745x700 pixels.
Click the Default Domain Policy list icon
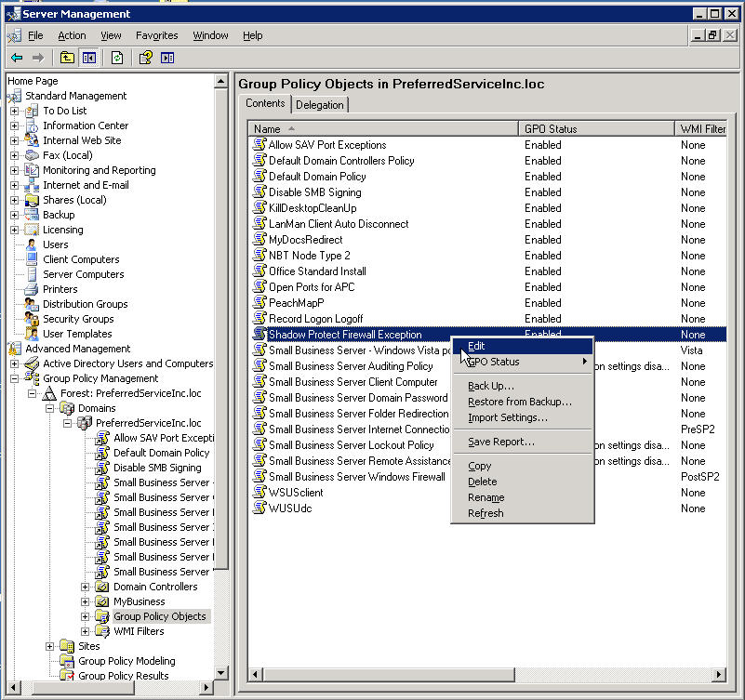point(260,177)
